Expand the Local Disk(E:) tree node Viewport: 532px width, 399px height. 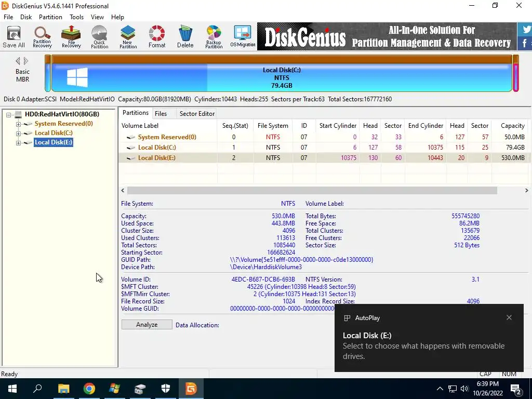[x=18, y=143]
